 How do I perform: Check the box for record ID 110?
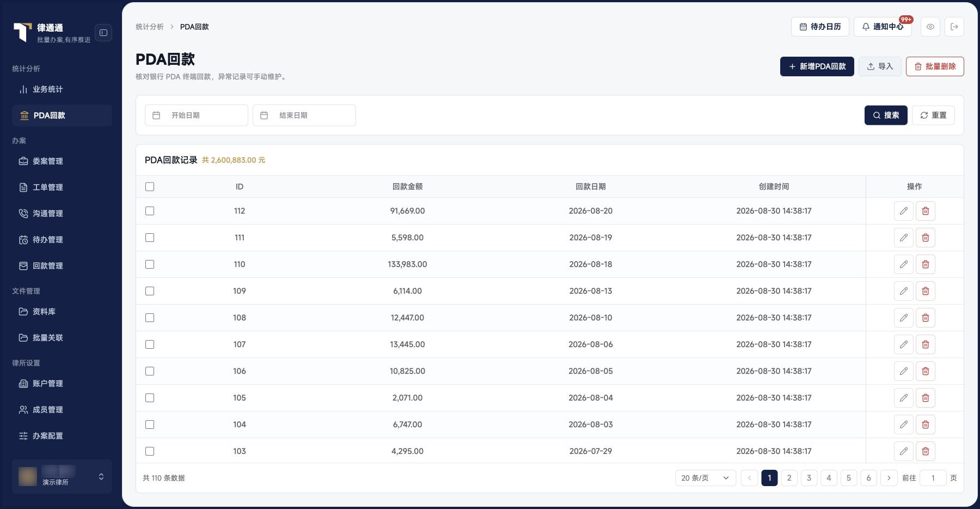click(x=150, y=264)
